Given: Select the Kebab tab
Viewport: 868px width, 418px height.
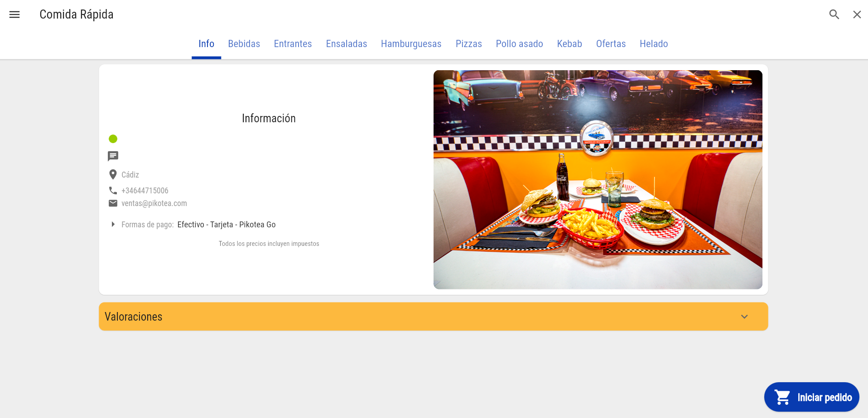Looking at the screenshot, I should [569, 44].
